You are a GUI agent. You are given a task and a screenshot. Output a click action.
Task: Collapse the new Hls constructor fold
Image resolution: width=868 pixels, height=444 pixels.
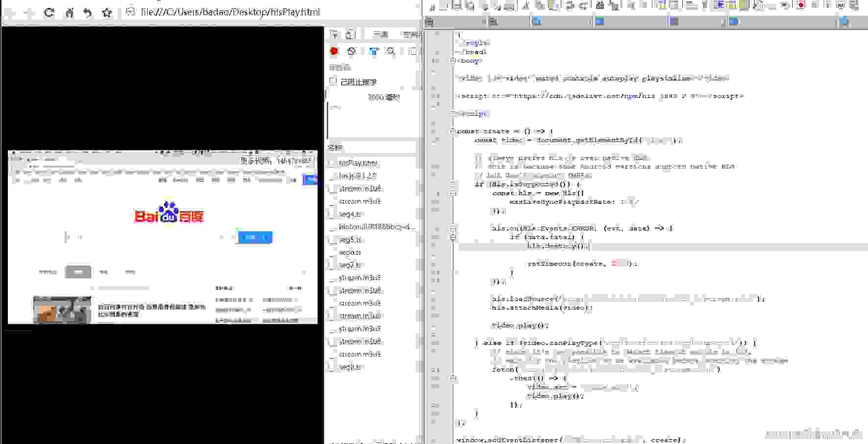[453, 193]
